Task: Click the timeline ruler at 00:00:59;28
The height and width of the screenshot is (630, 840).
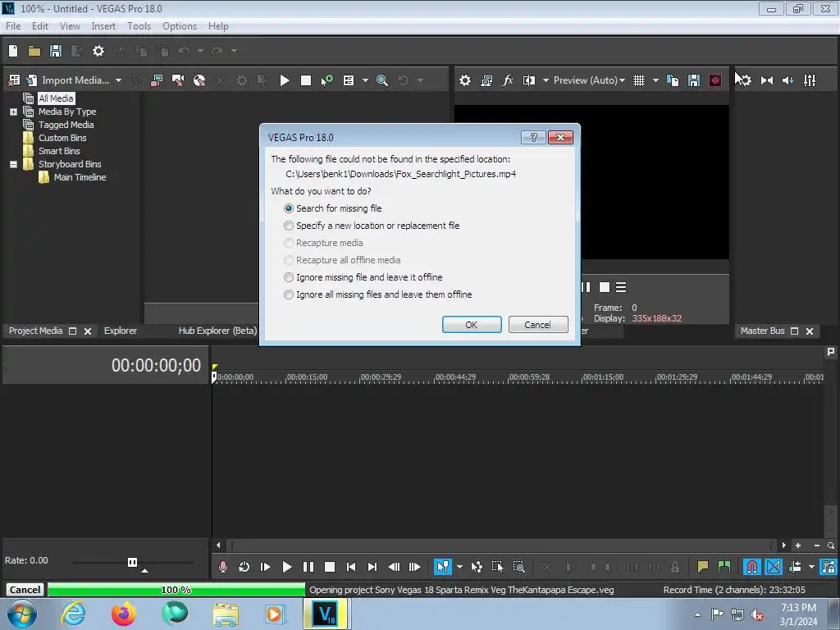Action: click(529, 377)
